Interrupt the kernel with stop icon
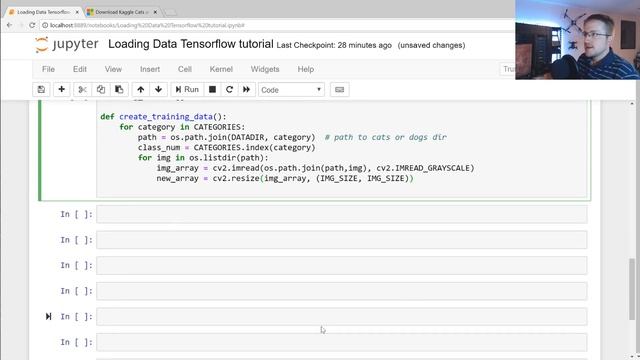Image resolution: width=640 pixels, height=360 pixels. click(212, 89)
